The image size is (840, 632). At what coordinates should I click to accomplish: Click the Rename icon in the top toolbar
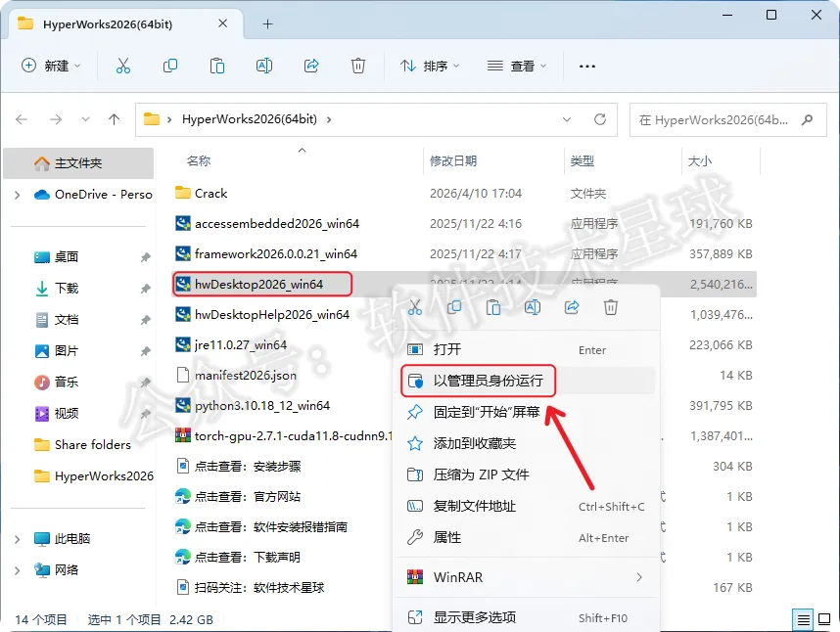(x=264, y=66)
